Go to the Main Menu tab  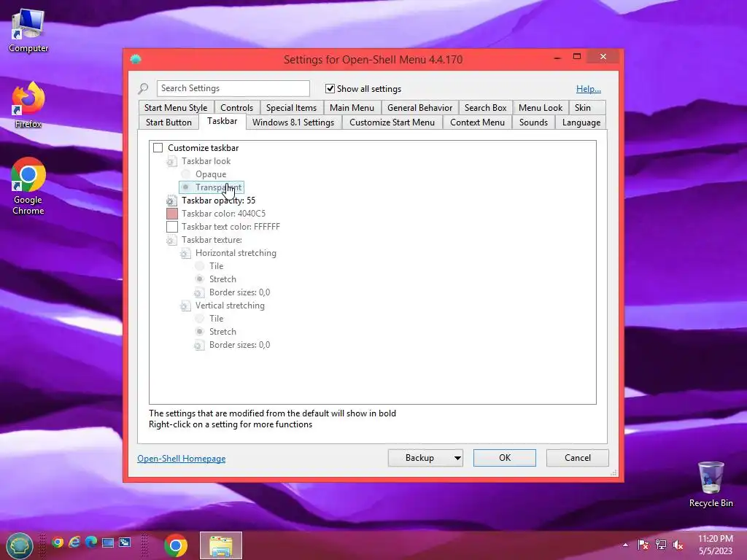[x=352, y=108]
